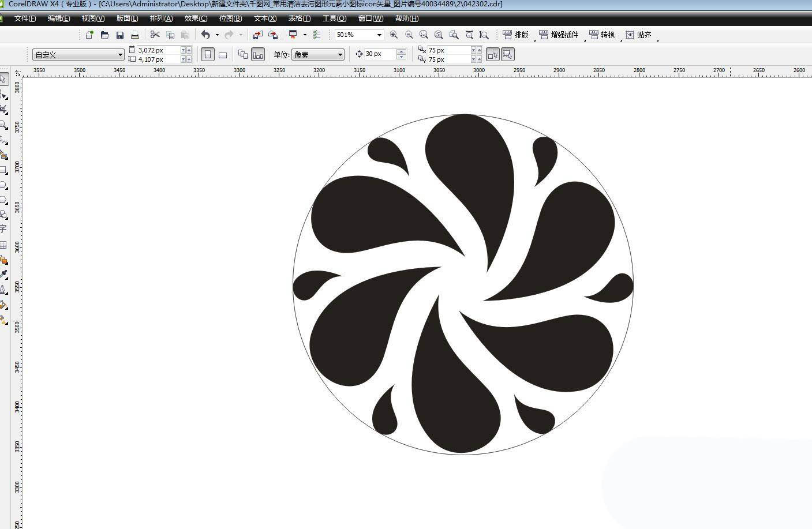
Task: Switch page to landscape orientation
Action: (223, 55)
